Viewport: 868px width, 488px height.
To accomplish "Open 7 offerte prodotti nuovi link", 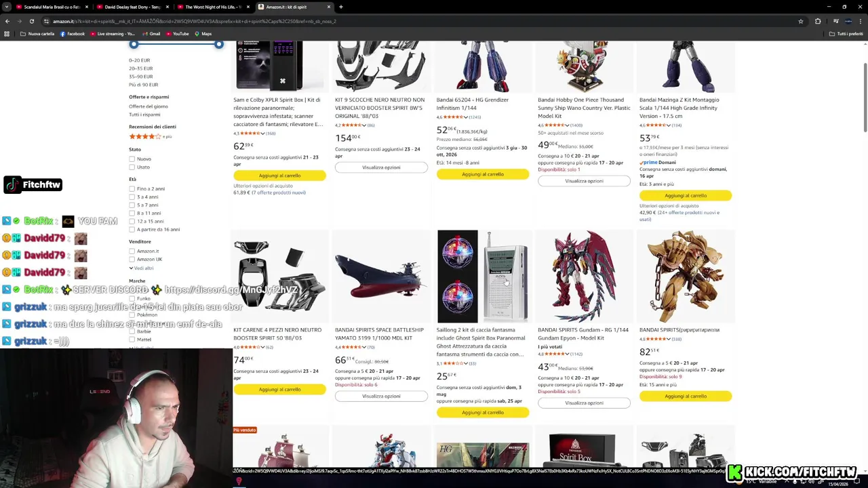I will coord(279,192).
